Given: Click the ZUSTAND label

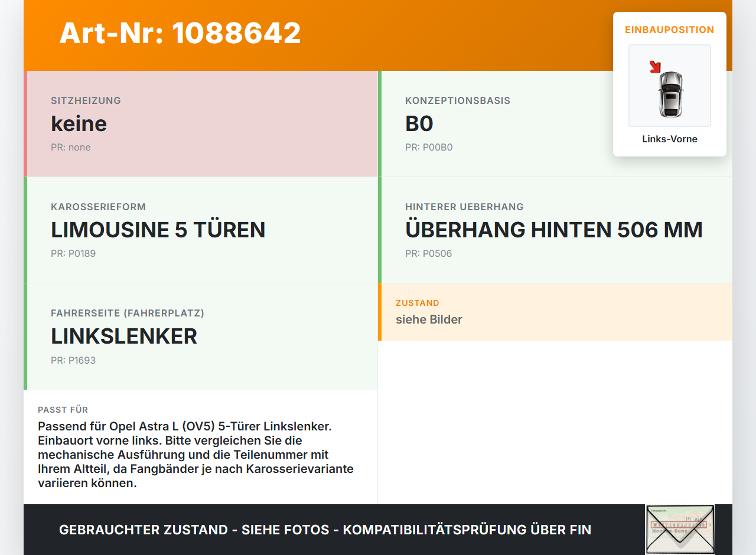Looking at the screenshot, I should [x=418, y=303].
